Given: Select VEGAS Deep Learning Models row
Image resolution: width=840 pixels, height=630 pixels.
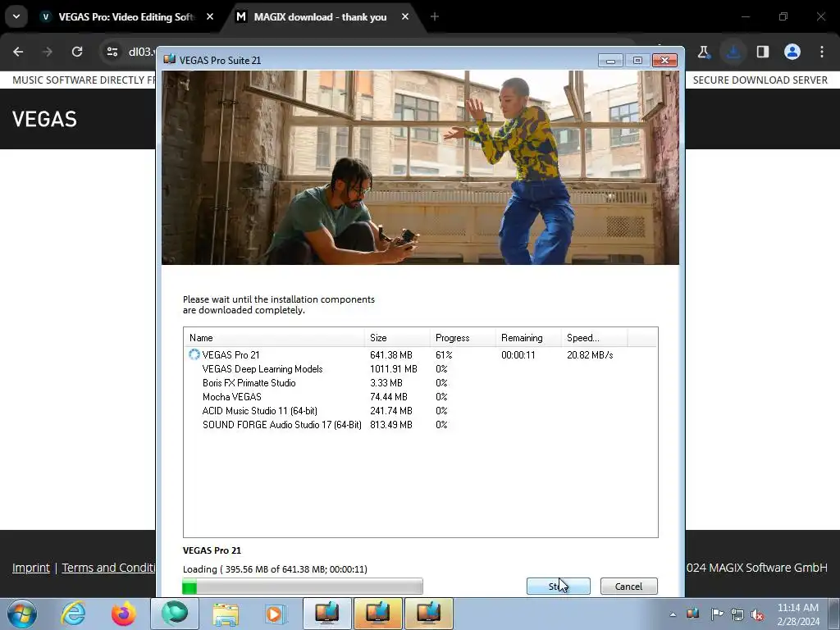Looking at the screenshot, I should point(420,368).
